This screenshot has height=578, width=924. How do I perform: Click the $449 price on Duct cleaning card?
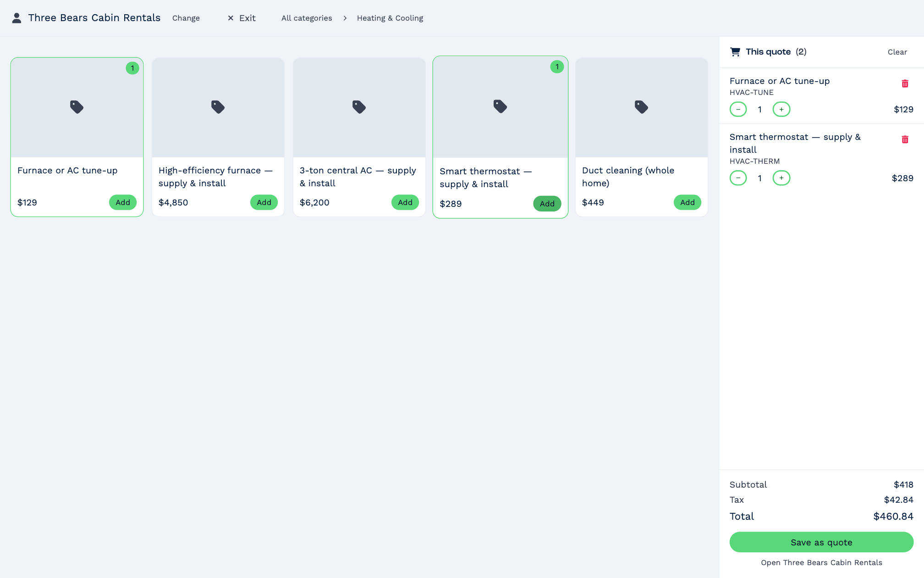(x=593, y=202)
